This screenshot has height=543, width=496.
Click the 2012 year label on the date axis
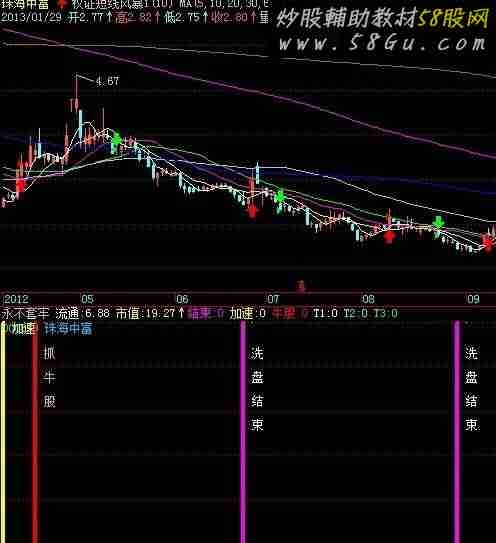pos(16,299)
